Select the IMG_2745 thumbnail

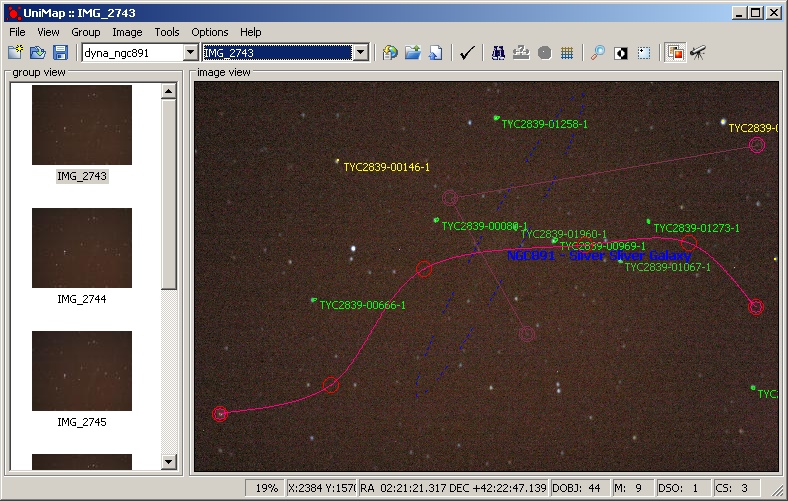pos(82,371)
